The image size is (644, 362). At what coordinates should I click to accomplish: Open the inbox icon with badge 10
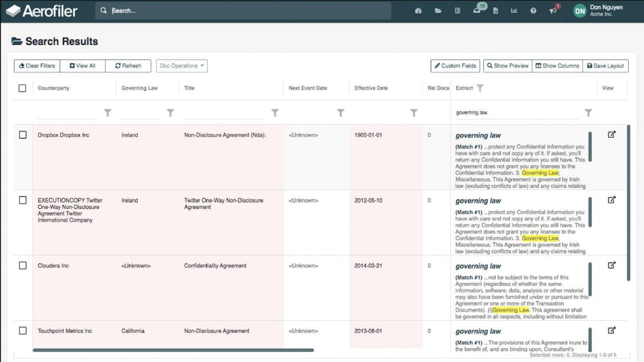[477, 11]
